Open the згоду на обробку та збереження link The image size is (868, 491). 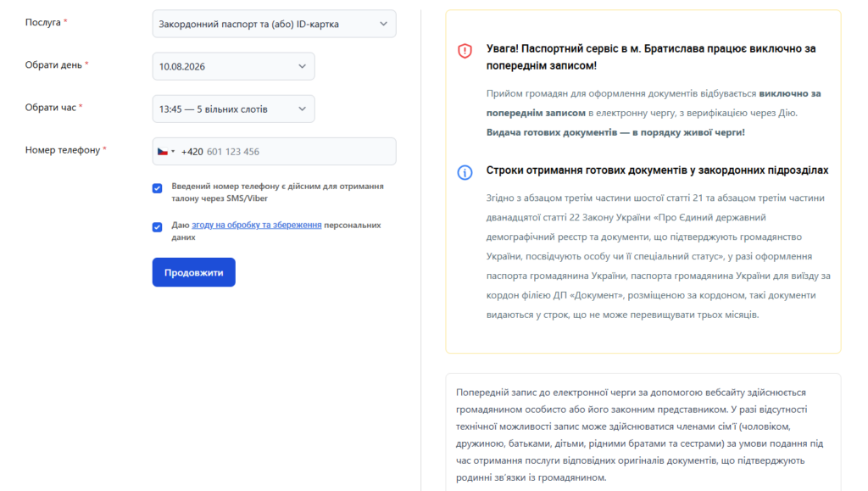point(256,225)
